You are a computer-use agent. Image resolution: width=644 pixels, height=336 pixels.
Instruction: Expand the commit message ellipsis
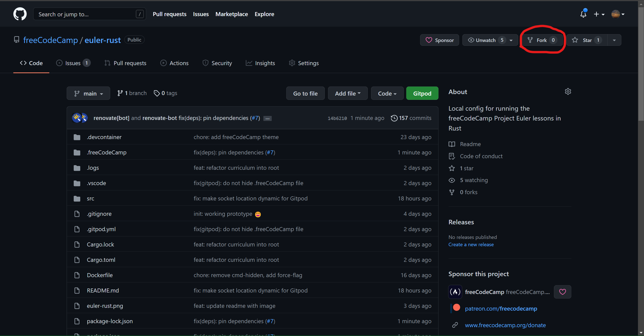[267, 118]
